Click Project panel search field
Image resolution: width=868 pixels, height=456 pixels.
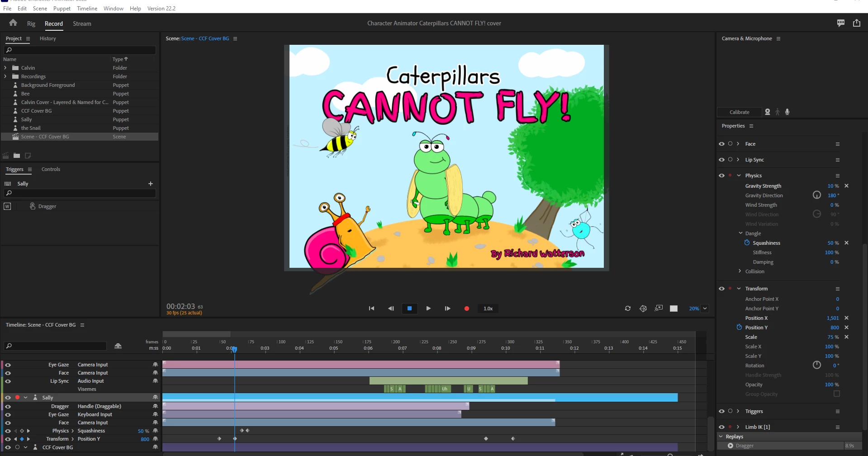tap(80, 50)
